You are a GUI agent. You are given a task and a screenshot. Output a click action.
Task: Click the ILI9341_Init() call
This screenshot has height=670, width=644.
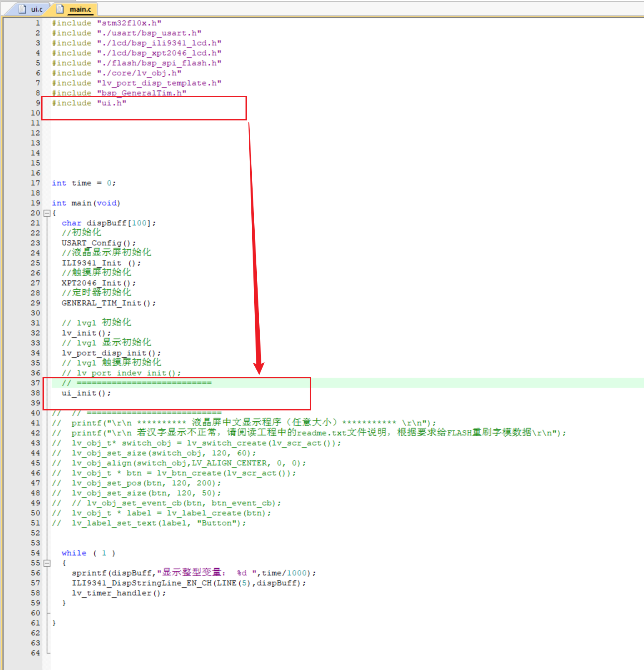point(101,263)
